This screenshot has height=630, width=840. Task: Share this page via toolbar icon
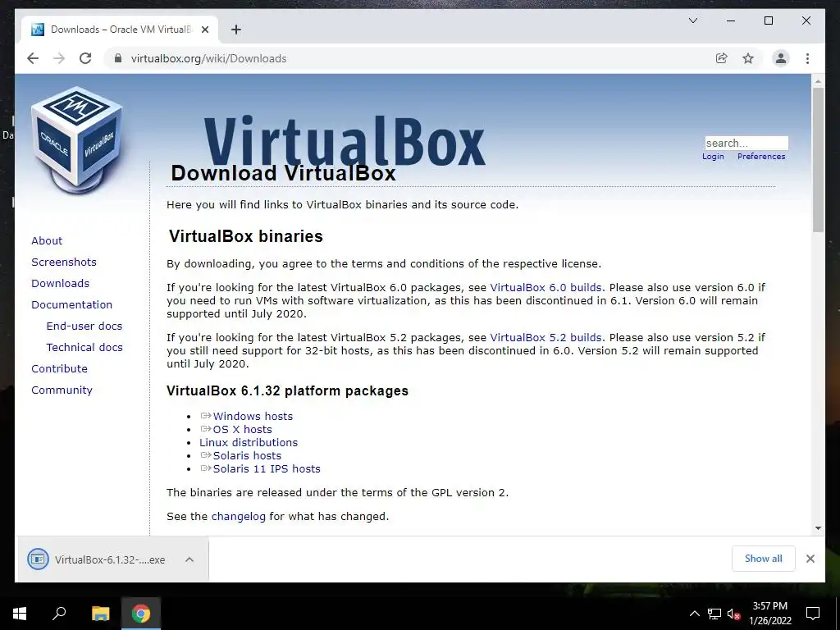722,58
